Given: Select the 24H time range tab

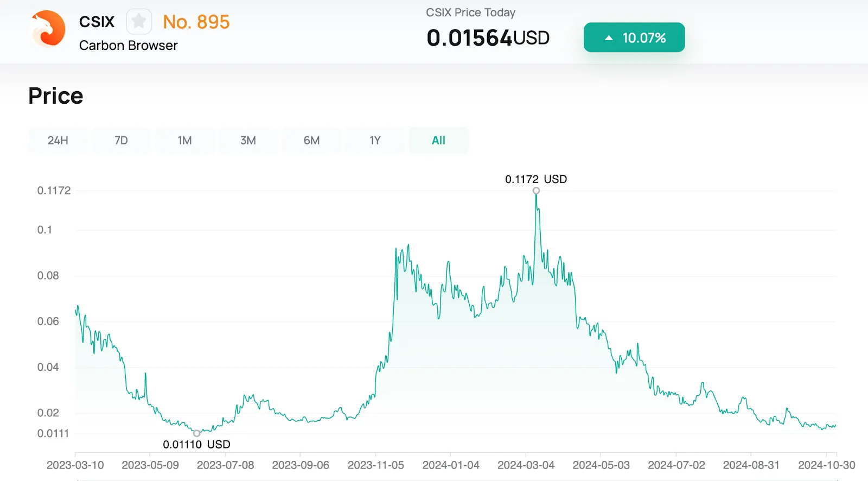Looking at the screenshot, I should [x=58, y=140].
